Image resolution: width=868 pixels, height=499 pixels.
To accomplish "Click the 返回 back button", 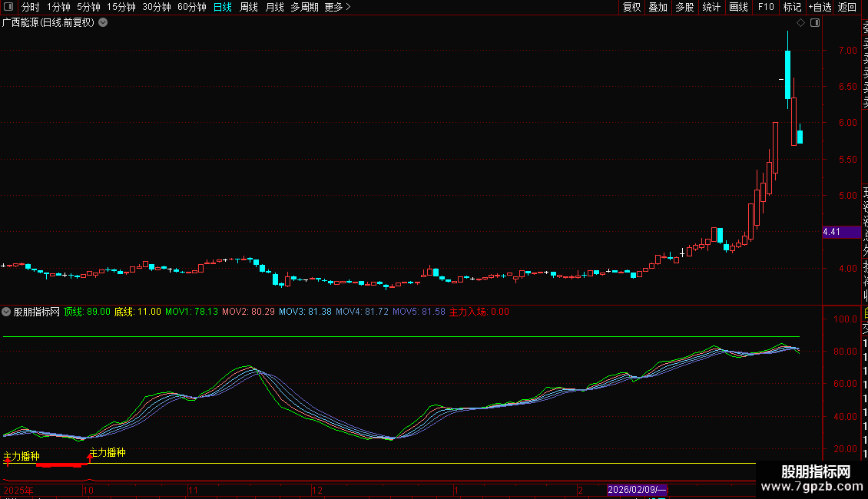I will tap(847, 7).
